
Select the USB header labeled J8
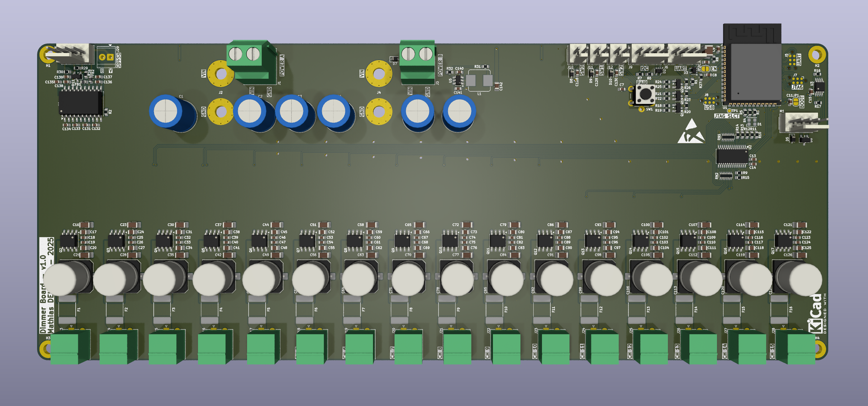tap(710, 100)
